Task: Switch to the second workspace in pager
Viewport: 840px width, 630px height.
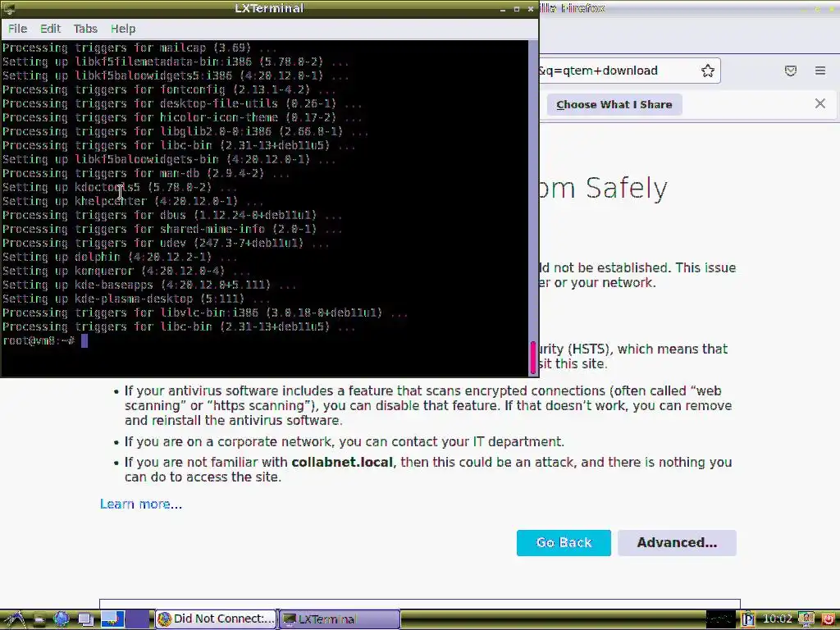Action: coord(138,619)
